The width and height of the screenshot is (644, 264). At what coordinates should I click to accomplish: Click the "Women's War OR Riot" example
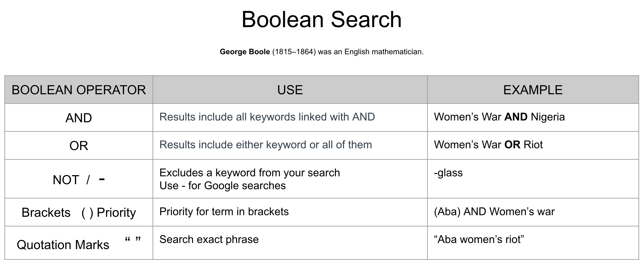488,145
